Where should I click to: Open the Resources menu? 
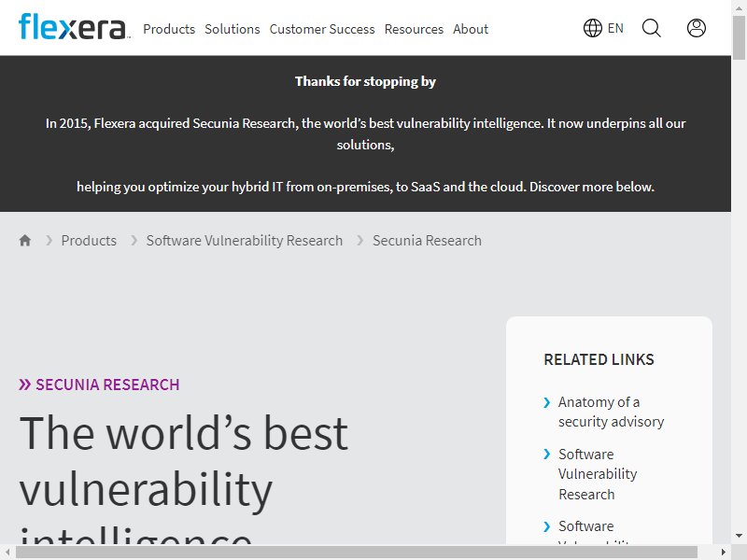(x=414, y=29)
